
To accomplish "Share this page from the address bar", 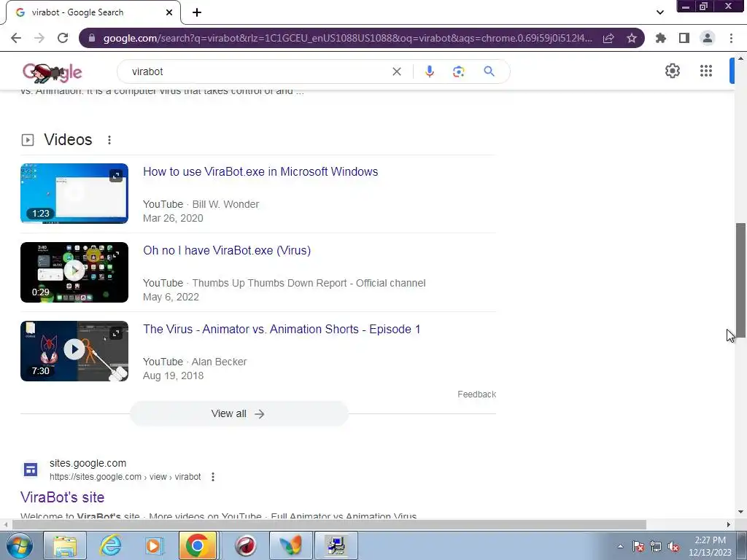I will point(608,38).
